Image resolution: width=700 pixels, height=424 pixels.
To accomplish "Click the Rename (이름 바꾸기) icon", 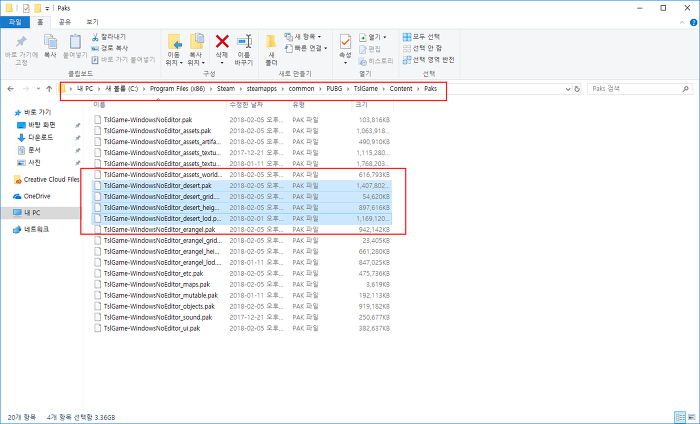I will click(x=244, y=42).
